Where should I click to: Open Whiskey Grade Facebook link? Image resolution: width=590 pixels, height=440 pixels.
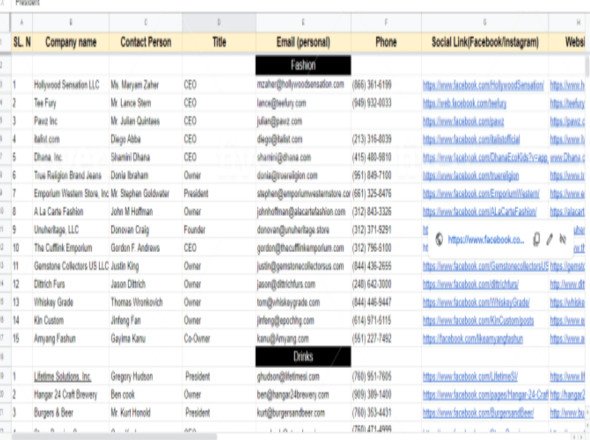pyautogui.click(x=476, y=303)
